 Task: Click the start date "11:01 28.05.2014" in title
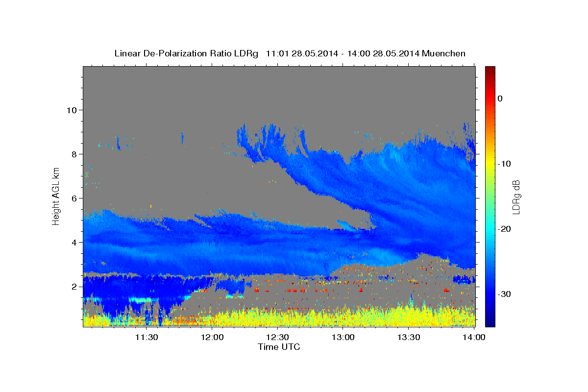pyautogui.click(x=302, y=53)
